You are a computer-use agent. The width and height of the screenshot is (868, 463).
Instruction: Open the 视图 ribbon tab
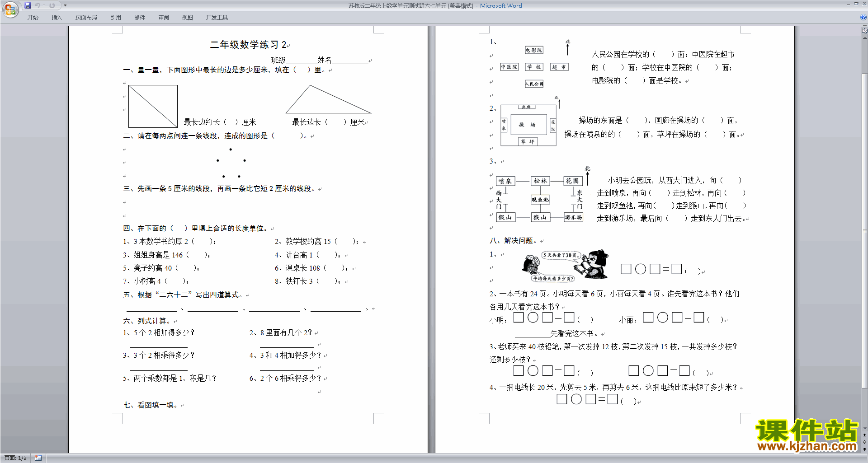click(x=188, y=18)
